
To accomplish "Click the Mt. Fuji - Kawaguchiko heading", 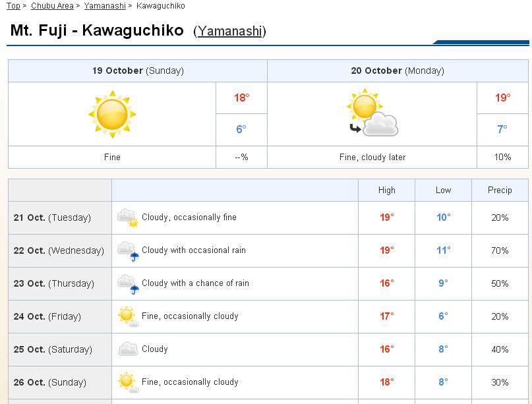I will (x=97, y=30).
